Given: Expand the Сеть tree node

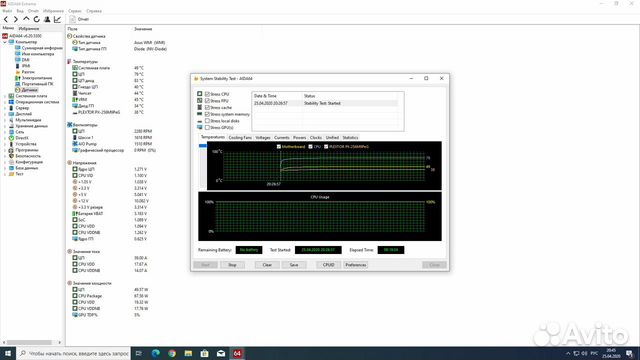Looking at the screenshot, I should point(5,132).
